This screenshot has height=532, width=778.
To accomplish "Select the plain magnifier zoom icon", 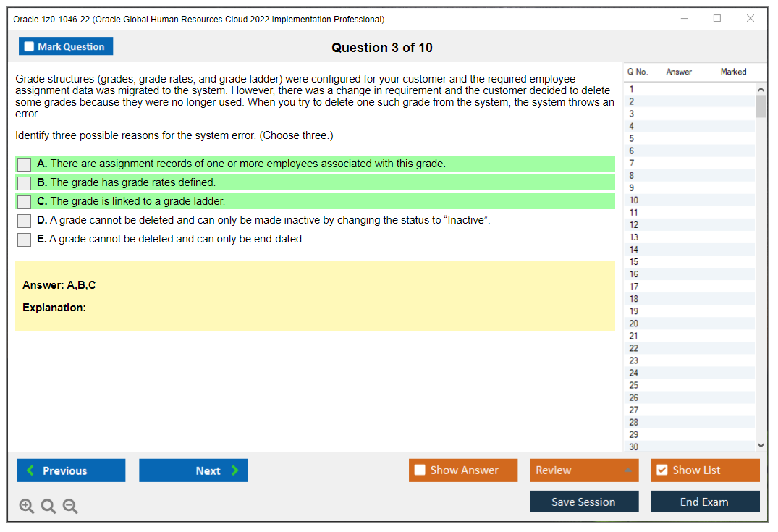I will [48, 506].
